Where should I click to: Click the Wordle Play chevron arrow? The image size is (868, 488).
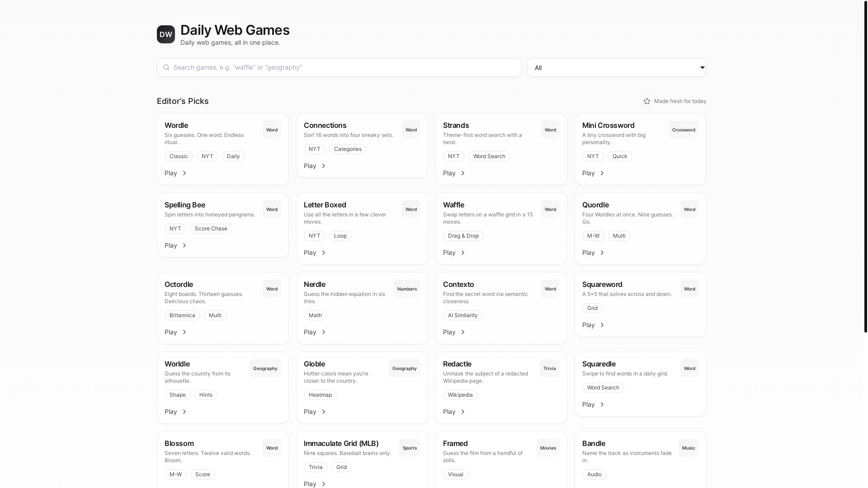[184, 173]
